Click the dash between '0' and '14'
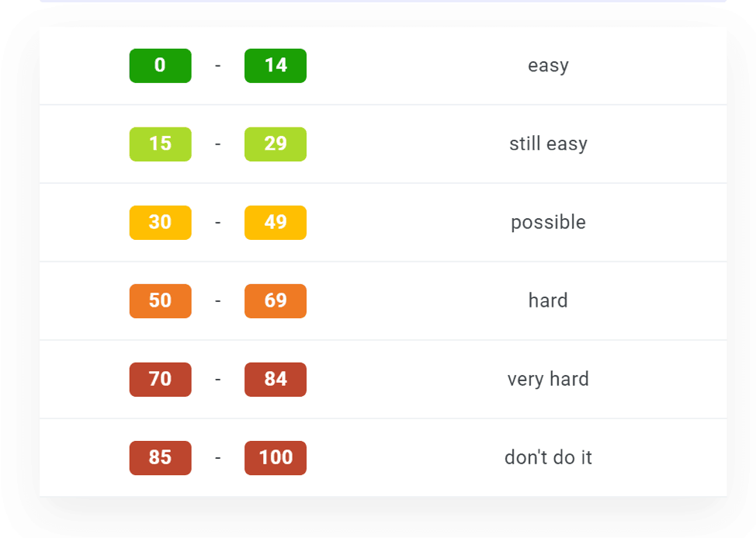The height and width of the screenshot is (538, 756). (217, 65)
